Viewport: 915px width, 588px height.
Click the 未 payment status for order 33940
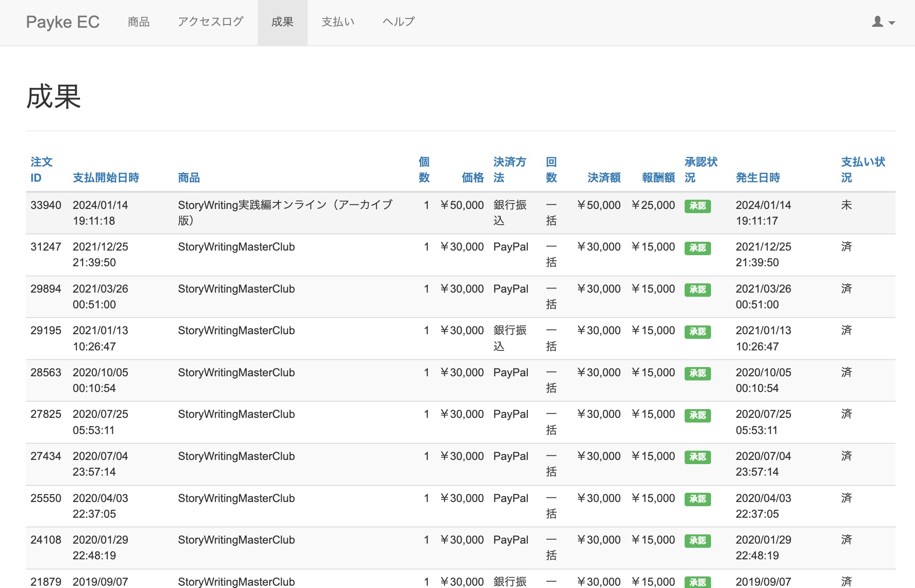pyautogui.click(x=847, y=205)
